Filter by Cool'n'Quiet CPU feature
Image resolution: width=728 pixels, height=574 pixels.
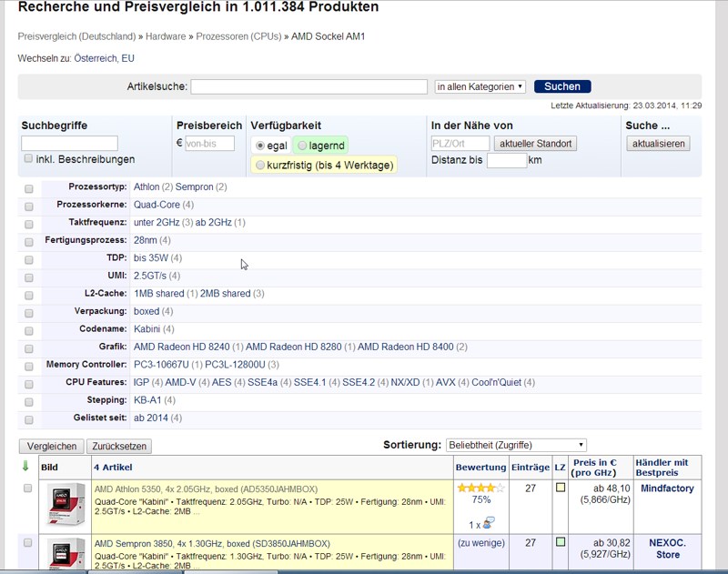(496, 382)
